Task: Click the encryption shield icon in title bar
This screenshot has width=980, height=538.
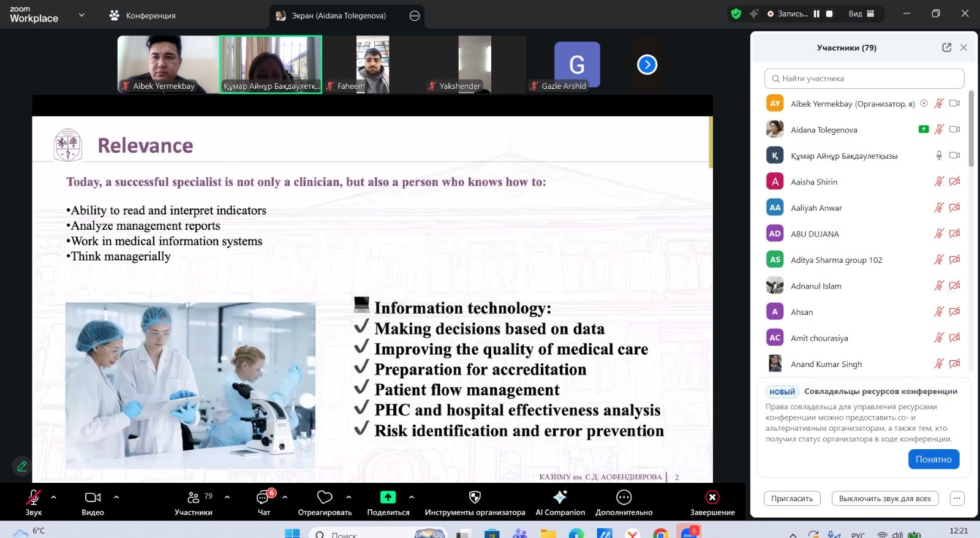Action: [x=736, y=13]
